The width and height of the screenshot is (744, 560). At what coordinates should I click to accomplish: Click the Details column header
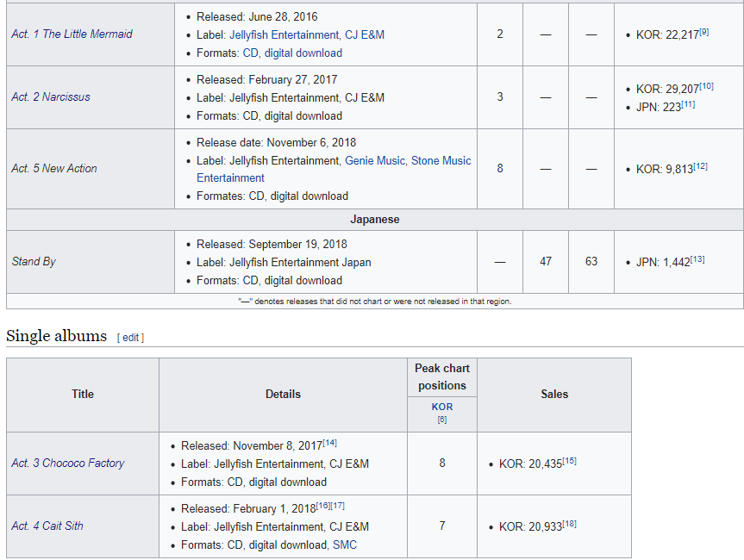click(x=283, y=395)
